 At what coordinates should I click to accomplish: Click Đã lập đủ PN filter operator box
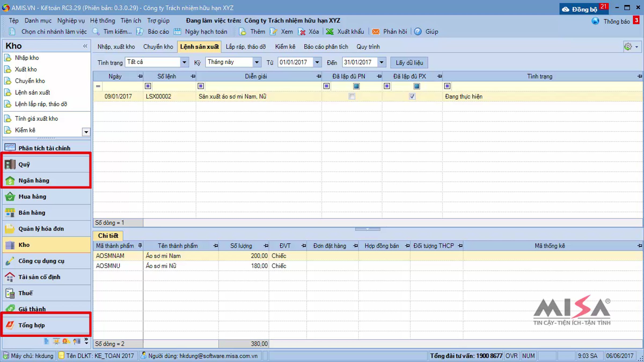(327, 86)
